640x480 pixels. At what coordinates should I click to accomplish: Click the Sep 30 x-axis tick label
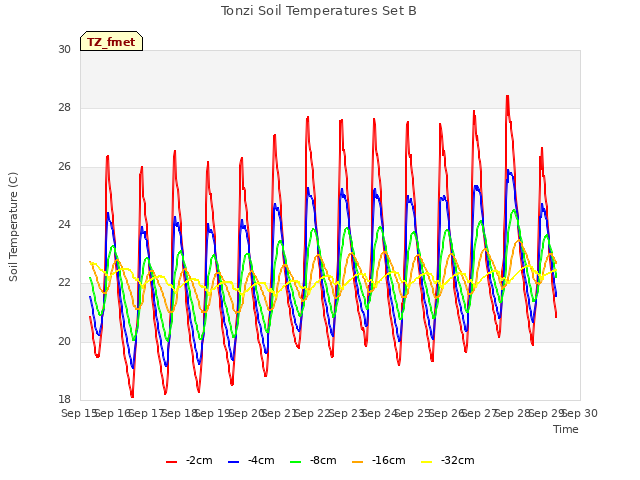tap(580, 413)
